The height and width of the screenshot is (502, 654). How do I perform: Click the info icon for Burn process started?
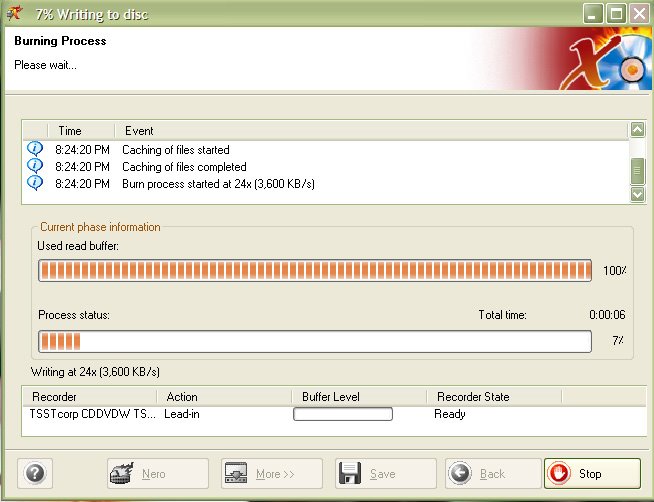pos(35,183)
